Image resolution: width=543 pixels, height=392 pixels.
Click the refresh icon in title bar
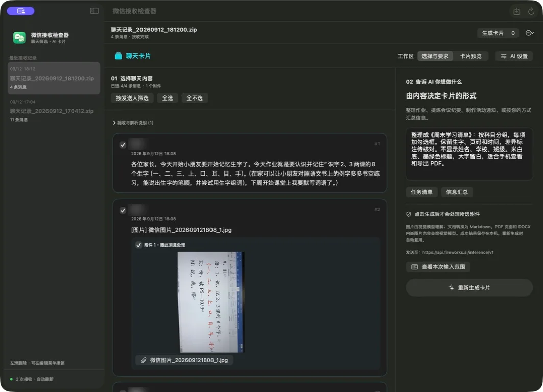[531, 11]
